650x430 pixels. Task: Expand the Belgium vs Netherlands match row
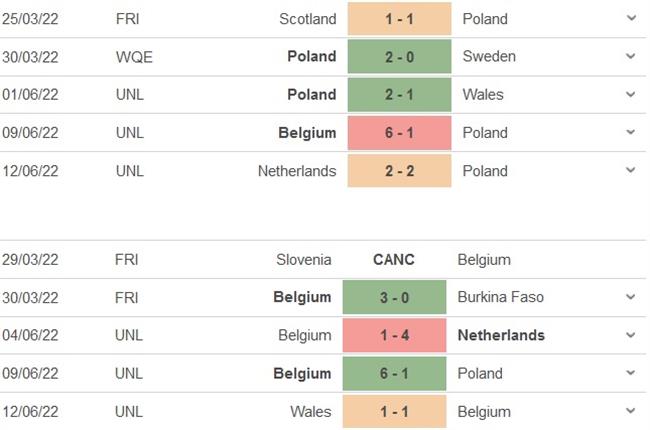[630, 335]
